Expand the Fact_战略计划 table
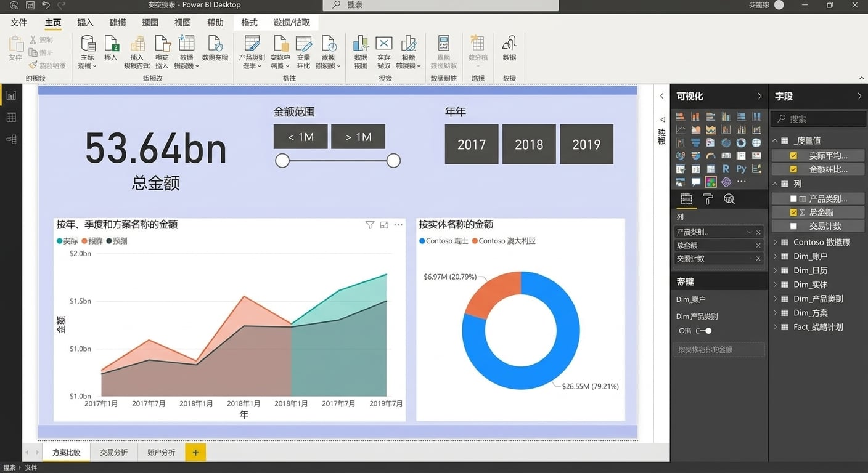868x473 pixels. 776,327
